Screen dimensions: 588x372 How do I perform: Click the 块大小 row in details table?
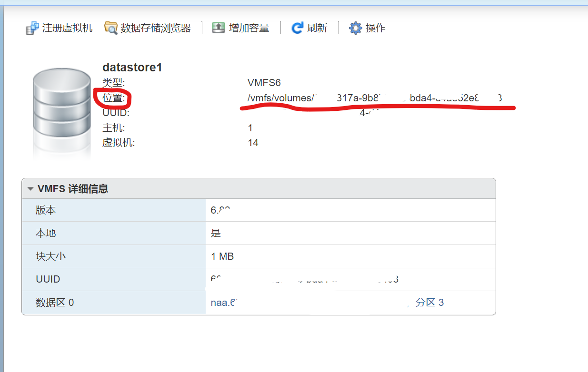(x=50, y=256)
